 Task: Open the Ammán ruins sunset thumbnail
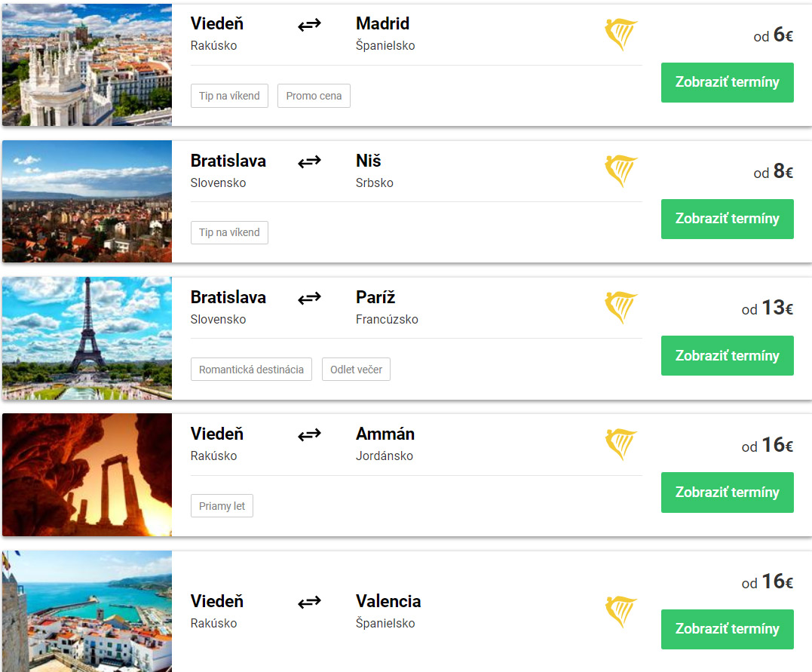(87, 474)
